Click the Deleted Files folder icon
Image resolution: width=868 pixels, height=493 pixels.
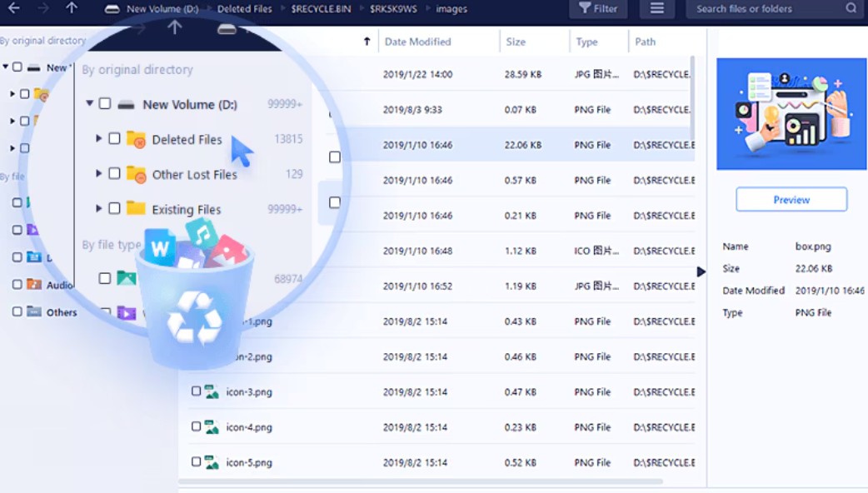pyautogui.click(x=136, y=139)
